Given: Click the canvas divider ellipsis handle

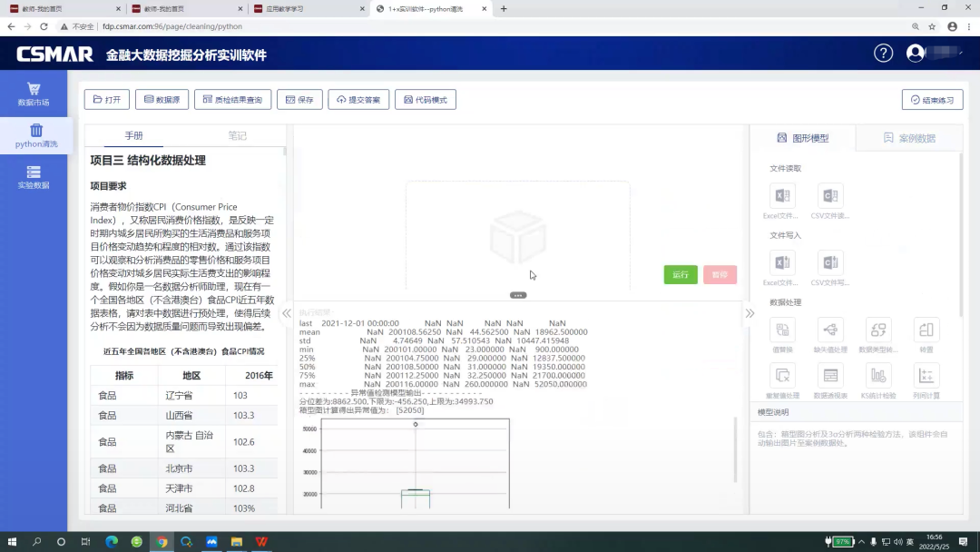Looking at the screenshot, I should [518, 295].
